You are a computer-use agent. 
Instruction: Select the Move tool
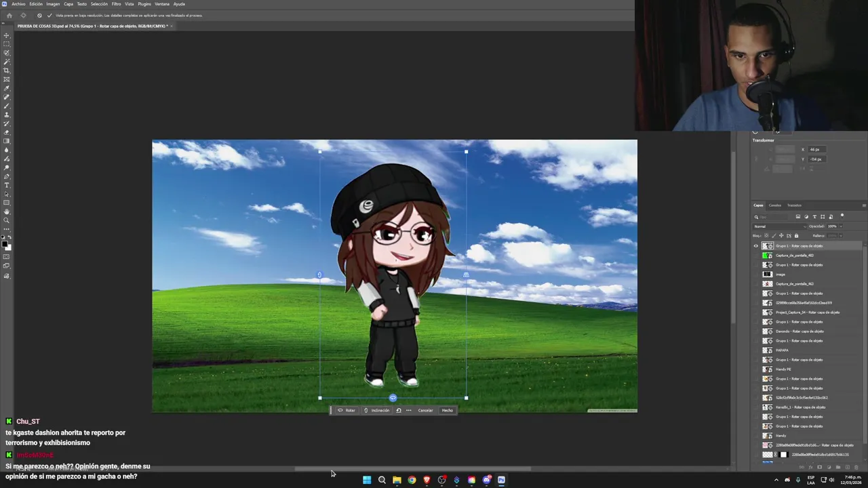pos(7,35)
